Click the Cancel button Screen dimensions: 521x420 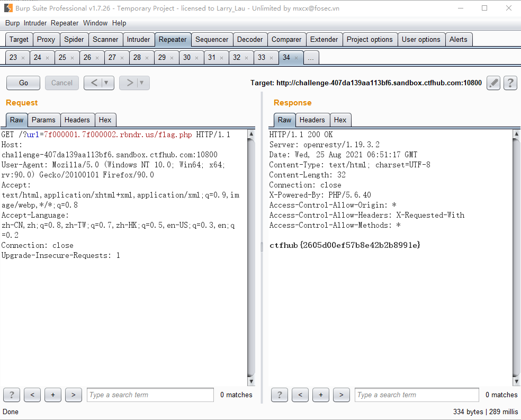[x=62, y=83]
